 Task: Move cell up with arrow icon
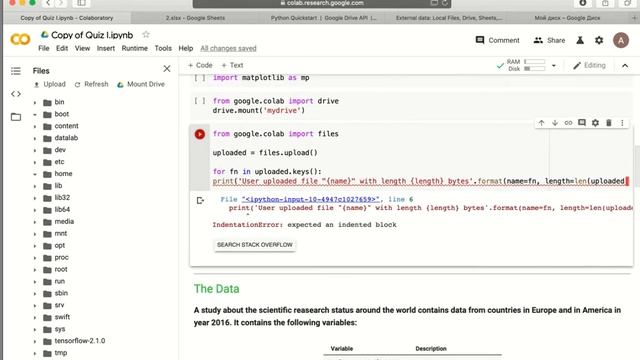coord(541,123)
